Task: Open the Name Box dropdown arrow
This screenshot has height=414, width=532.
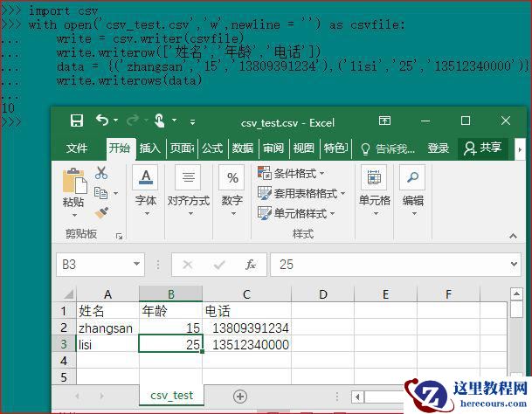Action: click(x=137, y=264)
